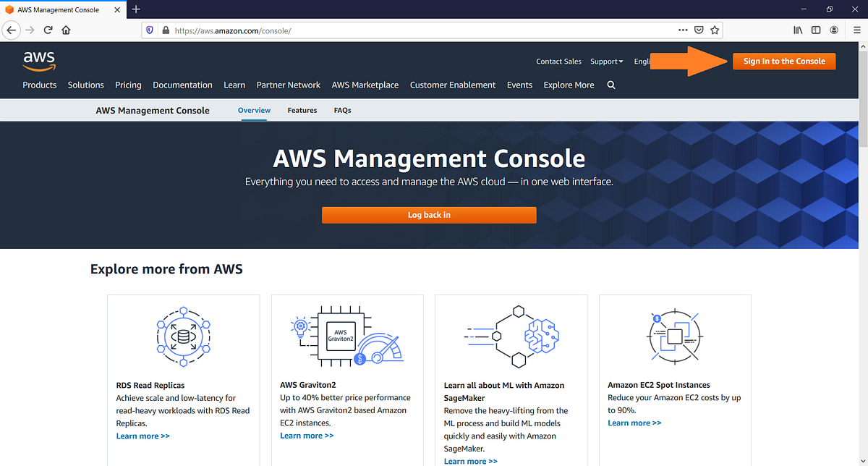Image resolution: width=868 pixels, height=466 pixels.
Task: Open the Events menu item
Action: click(519, 85)
